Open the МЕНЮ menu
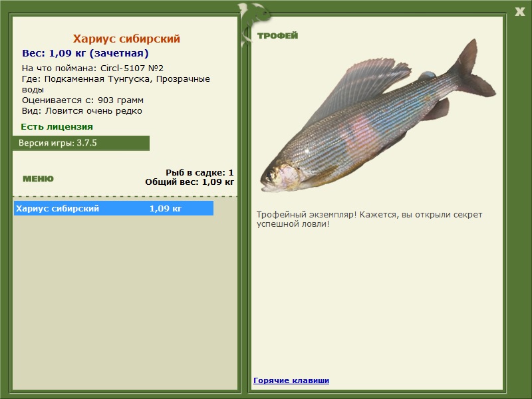 click(39, 179)
